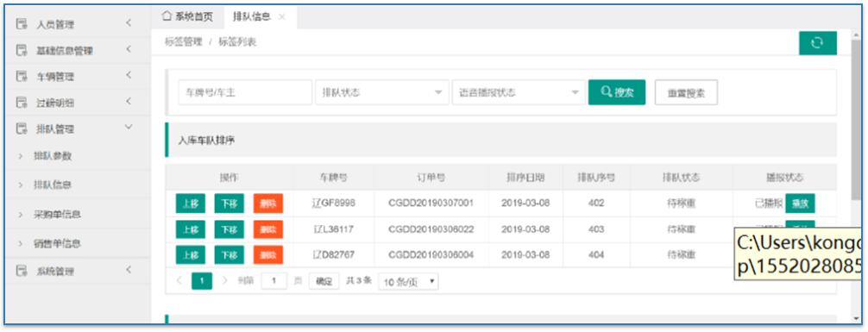The image size is (868, 332).
Task: Click the 车辆管理 sidebar icon
Action: [22, 77]
